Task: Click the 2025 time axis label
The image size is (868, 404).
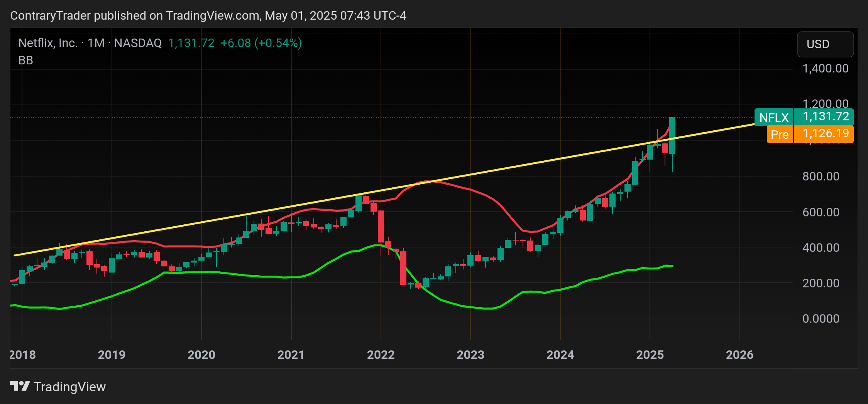Action: tap(650, 355)
